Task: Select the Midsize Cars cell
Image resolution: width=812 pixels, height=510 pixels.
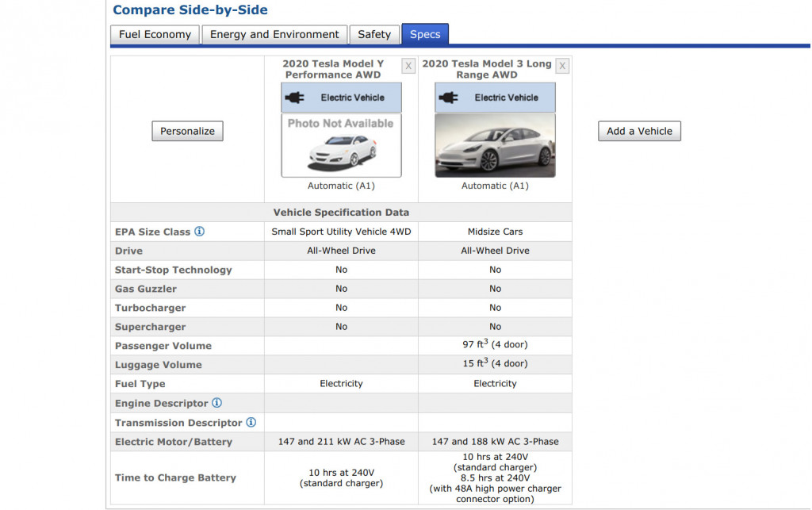Action: [x=495, y=232]
